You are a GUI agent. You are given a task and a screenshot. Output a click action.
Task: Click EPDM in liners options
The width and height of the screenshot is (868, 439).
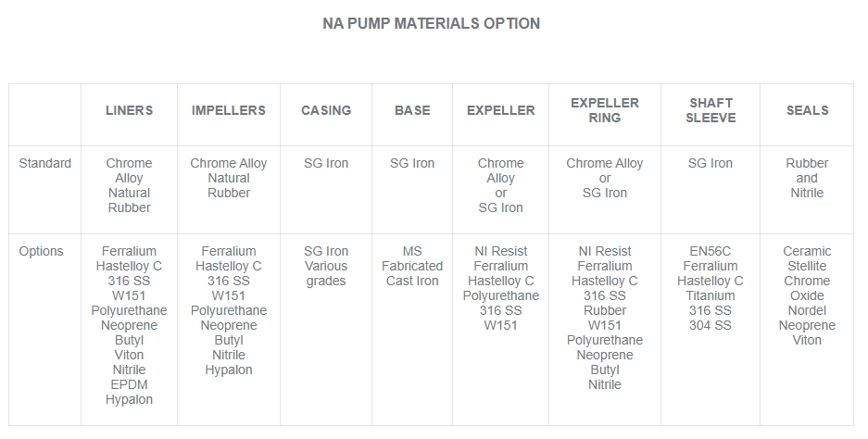129,384
